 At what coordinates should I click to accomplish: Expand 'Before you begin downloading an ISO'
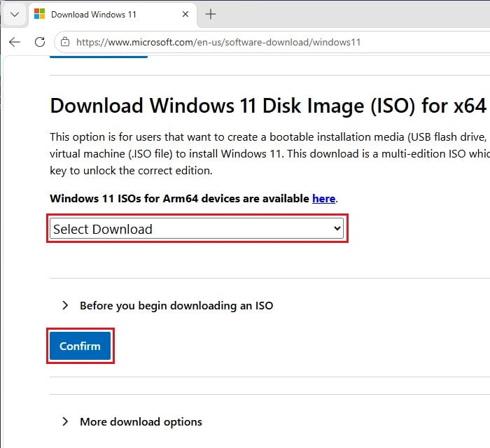[x=168, y=305]
